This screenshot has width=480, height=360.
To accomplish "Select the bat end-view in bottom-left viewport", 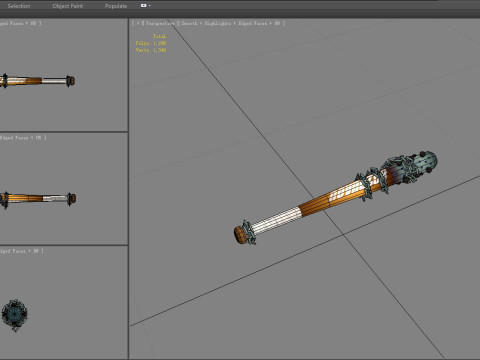I will [14, 315].
